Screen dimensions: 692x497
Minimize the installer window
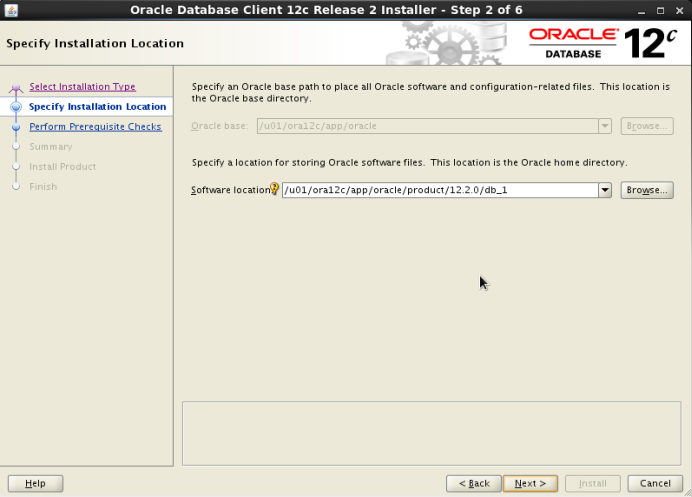point(641,11)
